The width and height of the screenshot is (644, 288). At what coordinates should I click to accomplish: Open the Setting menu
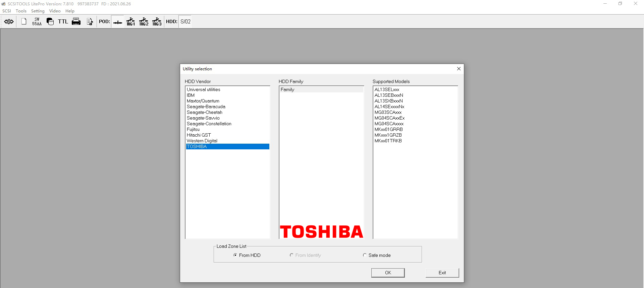coord(38,11)
